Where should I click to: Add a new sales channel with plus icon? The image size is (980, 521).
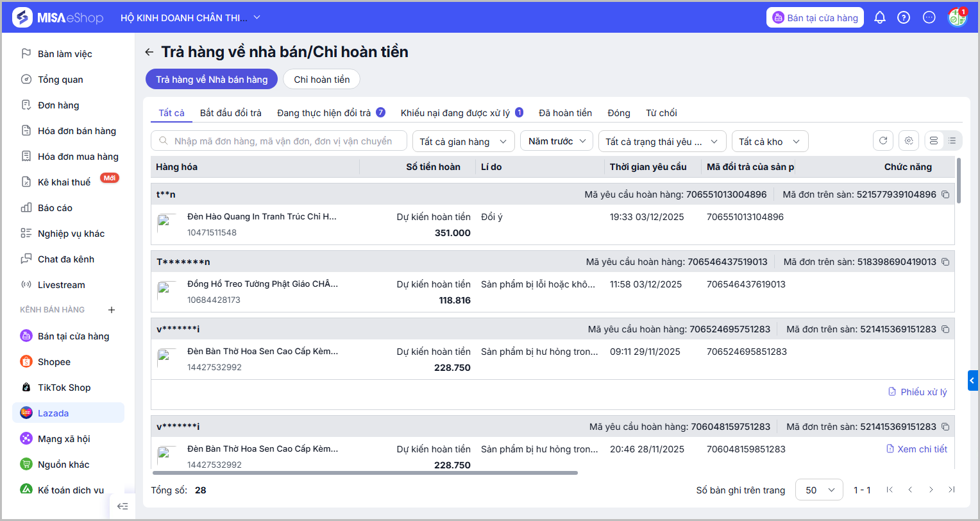(x=112, y=310)
